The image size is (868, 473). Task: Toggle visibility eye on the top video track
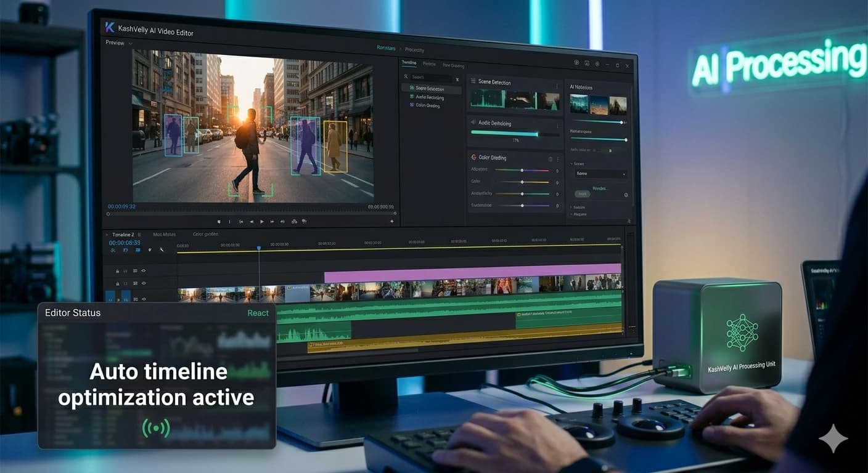point(144,271)
